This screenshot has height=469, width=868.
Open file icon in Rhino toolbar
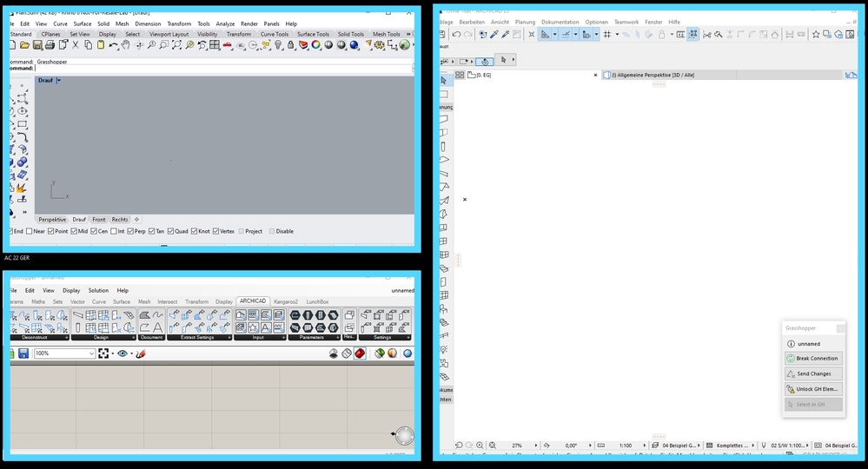pos(23,45)
